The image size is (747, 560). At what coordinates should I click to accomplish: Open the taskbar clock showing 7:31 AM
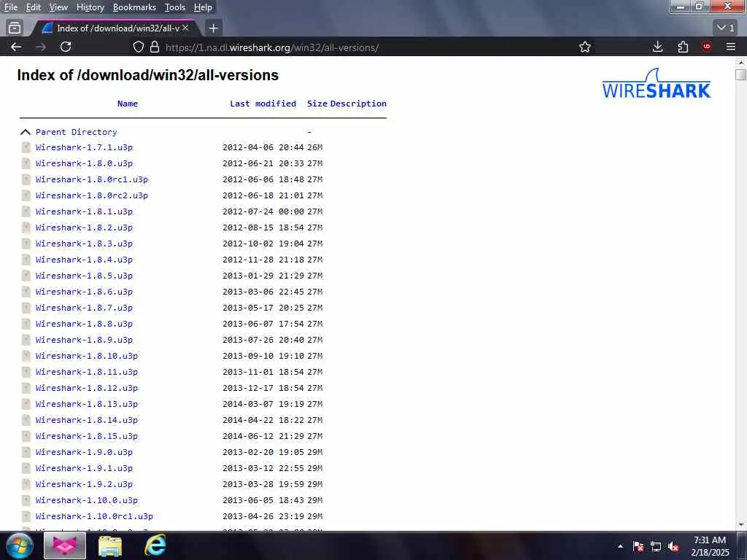(710, 546)
